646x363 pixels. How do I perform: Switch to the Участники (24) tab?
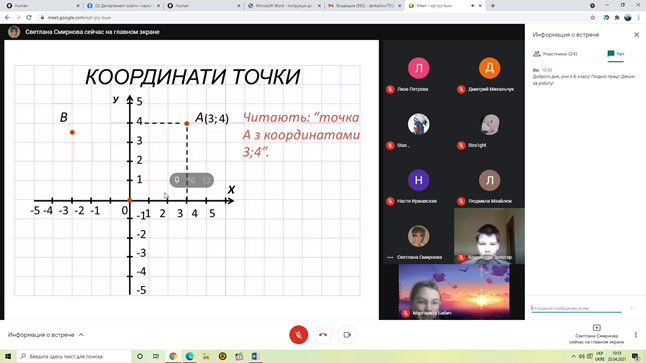tap(555, 54)
